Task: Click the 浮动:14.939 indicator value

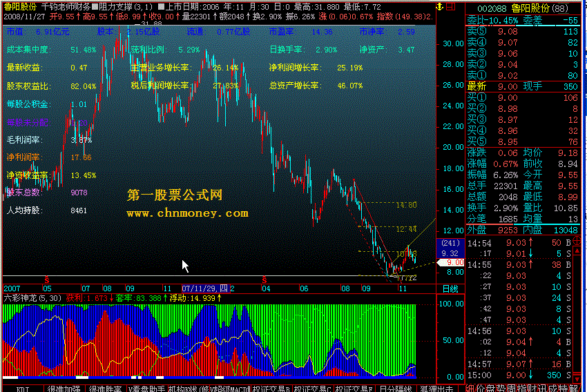Action: (x=195, y=298)
